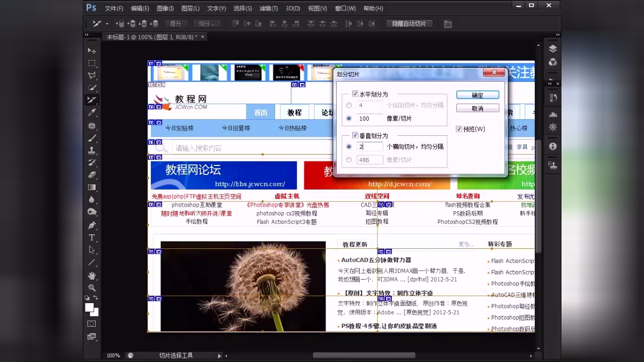Click 提升 button in options bar
The width and height of the screenshot is (644, 362).
(176, 24)
